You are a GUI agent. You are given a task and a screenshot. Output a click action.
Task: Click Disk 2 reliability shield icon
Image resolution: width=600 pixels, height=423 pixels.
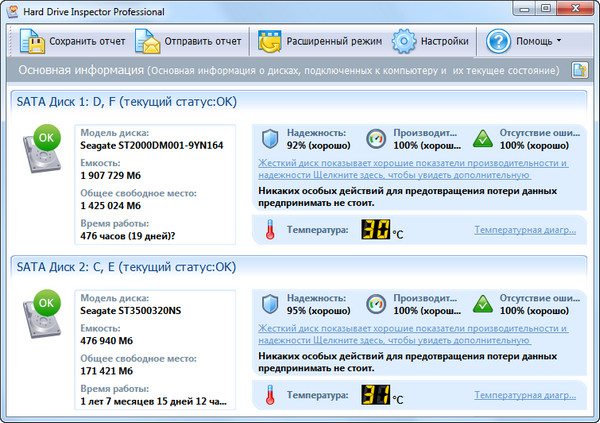(x=270, y=304)
